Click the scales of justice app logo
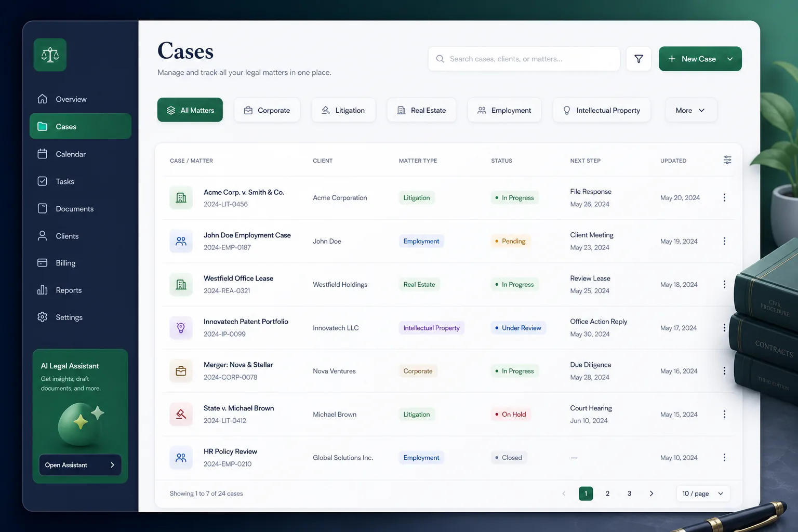The width and height of the screenshot is (798, 532). 50,55
